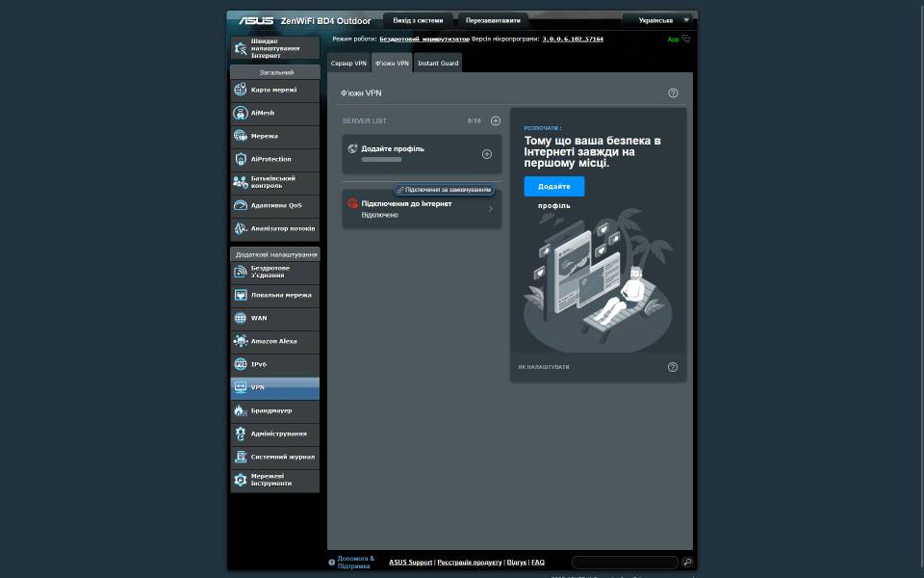Open the Брандмауер firewall page

[274, 410]
